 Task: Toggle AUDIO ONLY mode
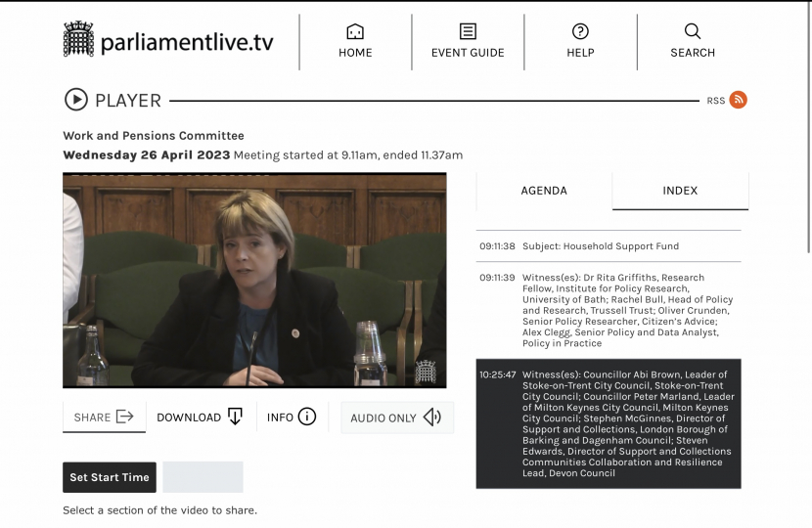[397, 418]
